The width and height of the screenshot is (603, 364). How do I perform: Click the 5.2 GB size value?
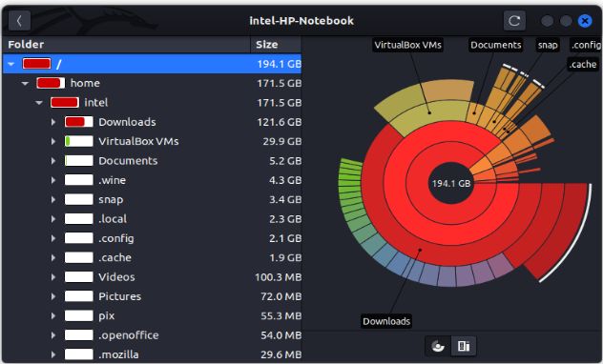[x=285, y=161]
